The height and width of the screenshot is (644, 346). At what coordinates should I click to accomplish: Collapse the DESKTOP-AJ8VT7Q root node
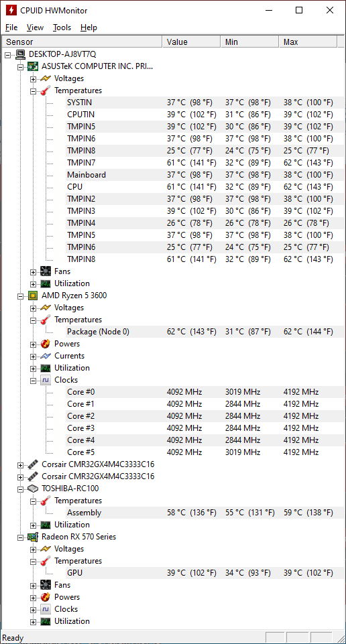(8, 54)
